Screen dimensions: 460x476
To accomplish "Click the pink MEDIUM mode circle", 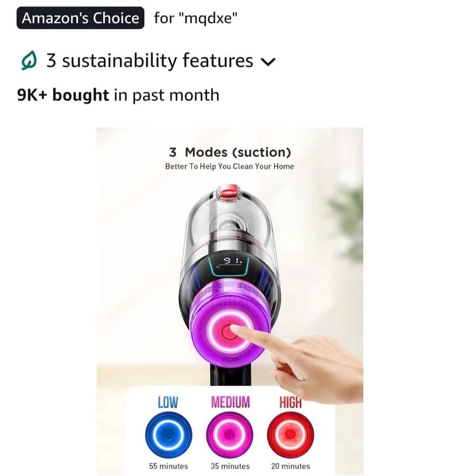I will point(230,435).
